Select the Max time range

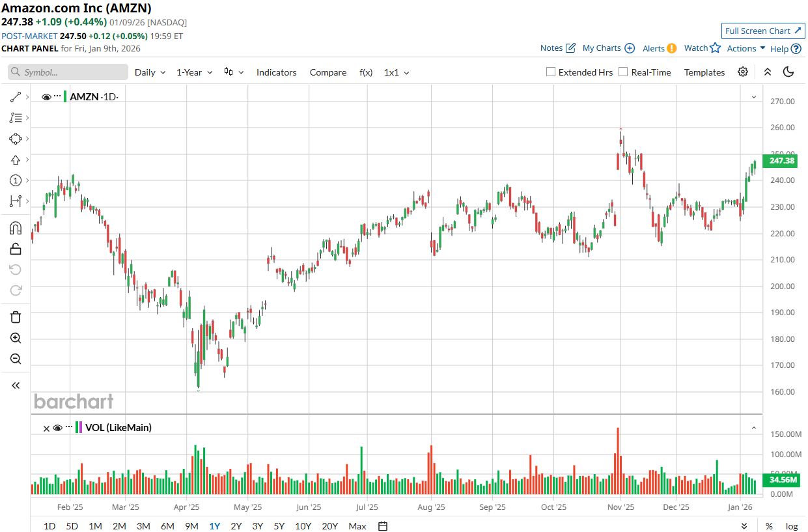[x=357, y=526]
